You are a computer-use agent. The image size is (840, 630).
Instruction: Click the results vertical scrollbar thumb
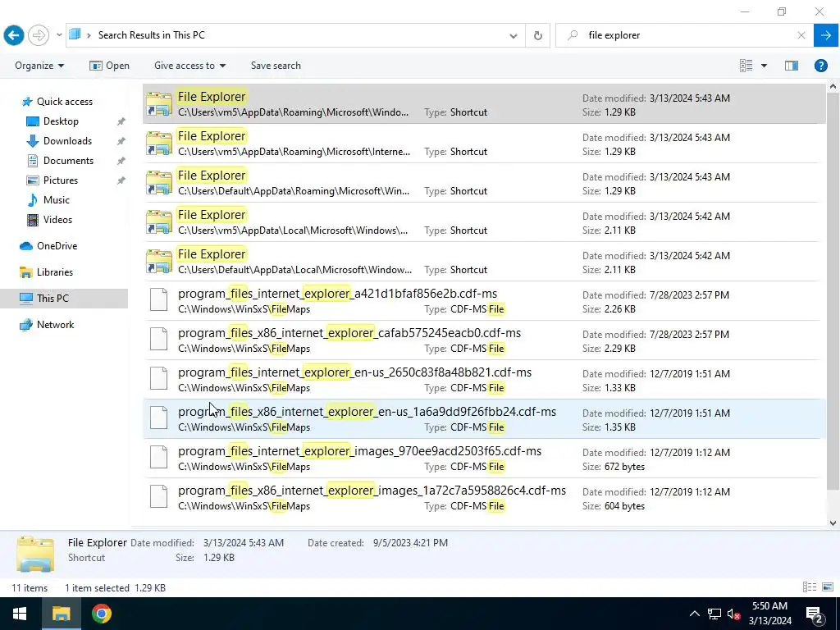click(x=833, y=291)
